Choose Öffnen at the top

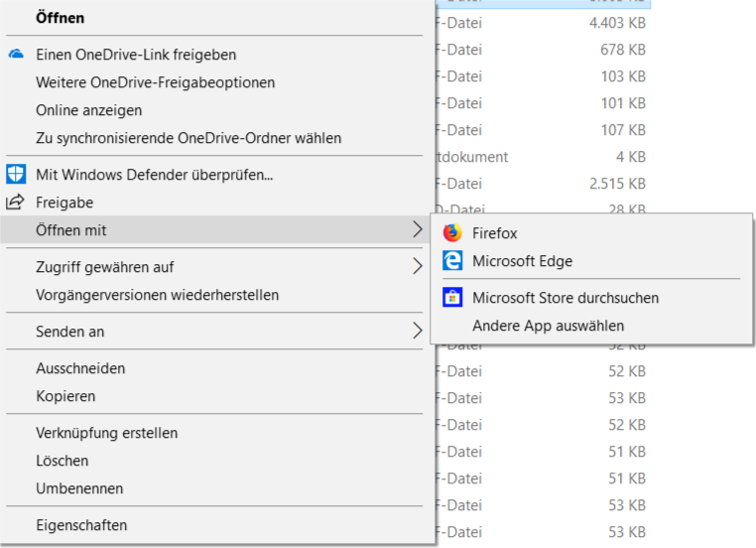61,18
